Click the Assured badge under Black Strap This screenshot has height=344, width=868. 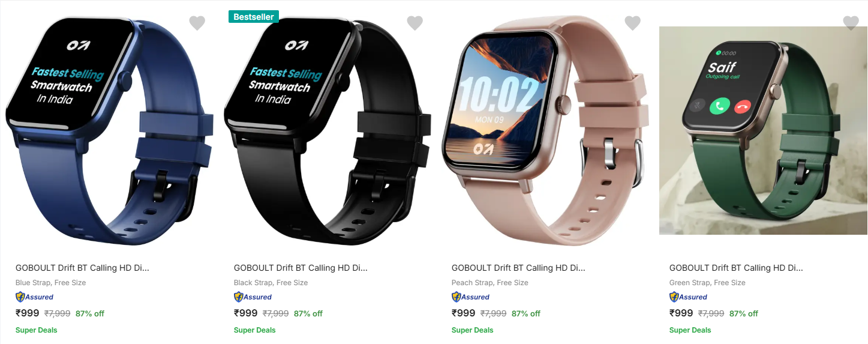[x=253, y=297]
